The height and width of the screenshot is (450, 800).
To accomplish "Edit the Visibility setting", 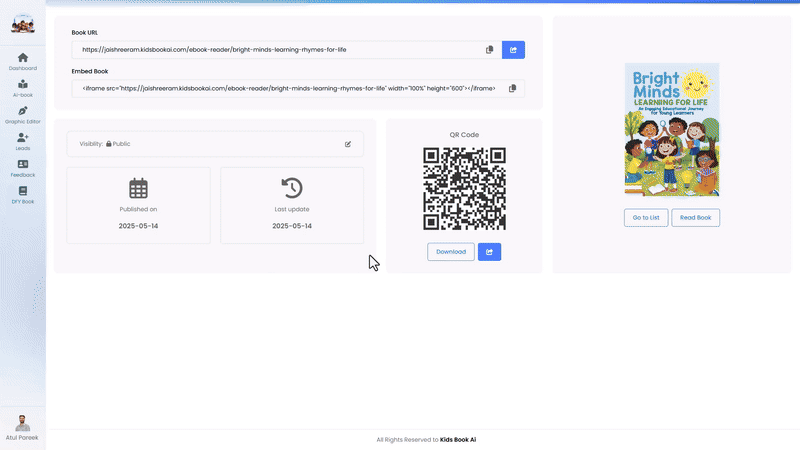I will pyautogui.click(x=348, y=144).
